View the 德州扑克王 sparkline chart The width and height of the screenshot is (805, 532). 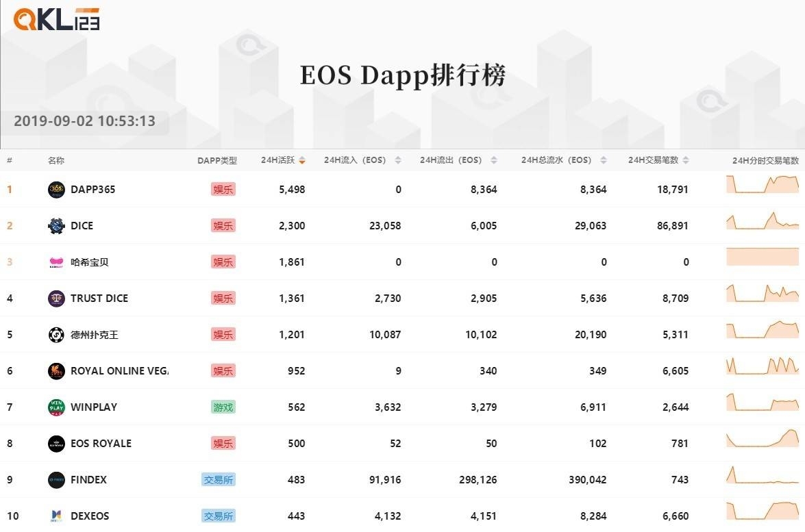[x=763, y=329]
